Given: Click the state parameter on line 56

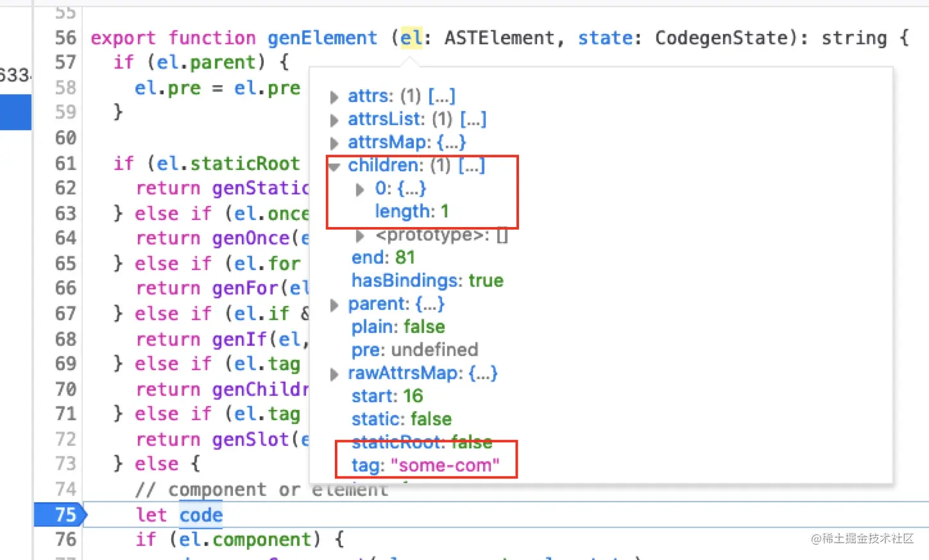Looking at the screenshot, I should 605,38.
